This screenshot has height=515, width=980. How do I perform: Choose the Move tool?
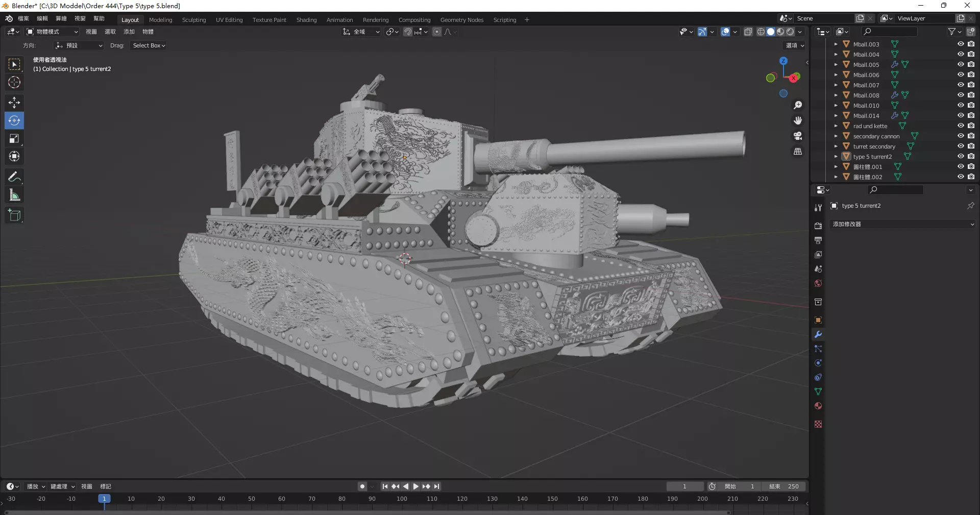14,103
